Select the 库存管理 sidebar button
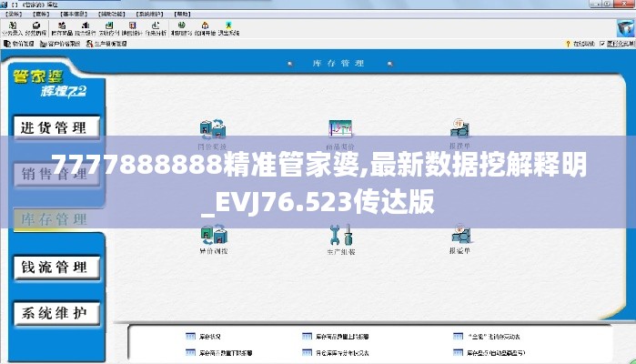Image resolution: width=636 pixels, height=364 pixels. point(56,219)
